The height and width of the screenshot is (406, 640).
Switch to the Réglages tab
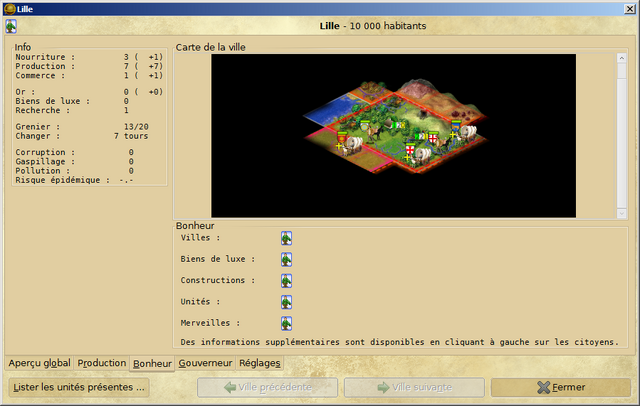point(260,363)
